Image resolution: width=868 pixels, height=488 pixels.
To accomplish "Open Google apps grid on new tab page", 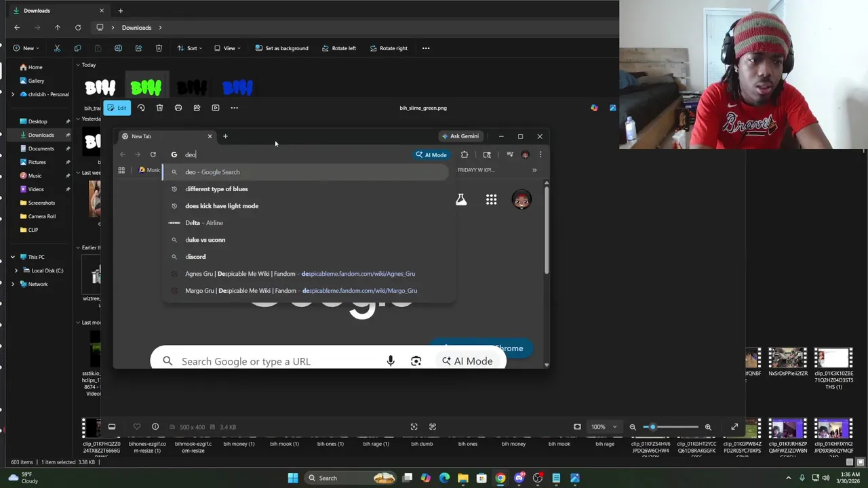I will coord(491,200).
